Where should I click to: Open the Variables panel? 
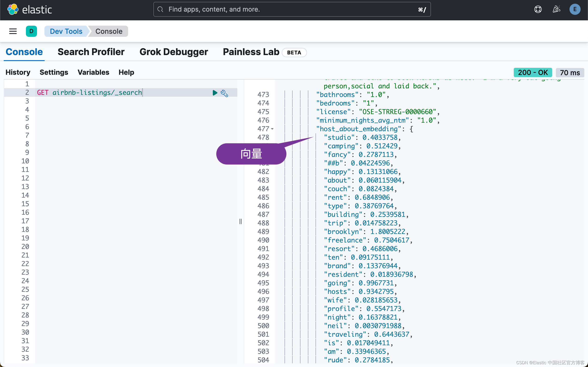(93, 72)
